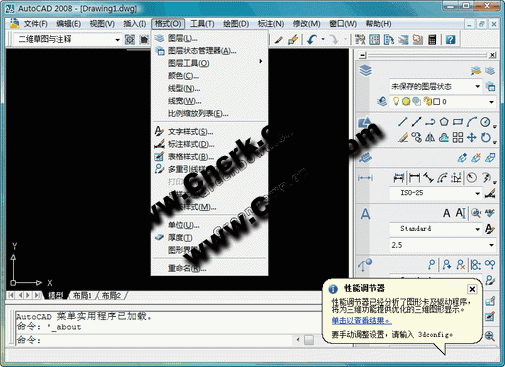
Task: Toggle layer 0 lock icon
Action: coord(428,101)
